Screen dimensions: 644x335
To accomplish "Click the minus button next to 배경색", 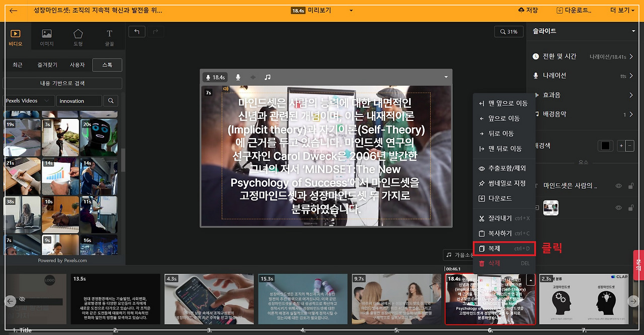I will pyautogui.click(x=630, y=146).
